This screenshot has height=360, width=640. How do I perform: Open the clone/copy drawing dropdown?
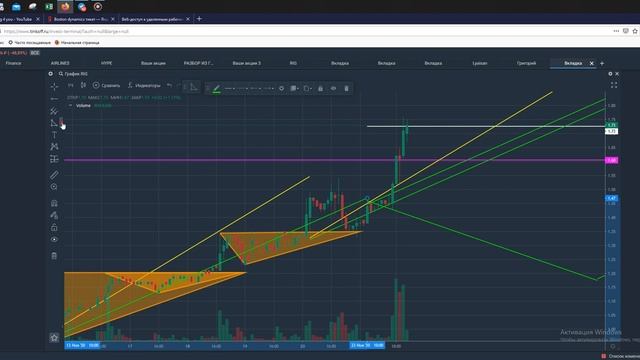click(307, 88)
